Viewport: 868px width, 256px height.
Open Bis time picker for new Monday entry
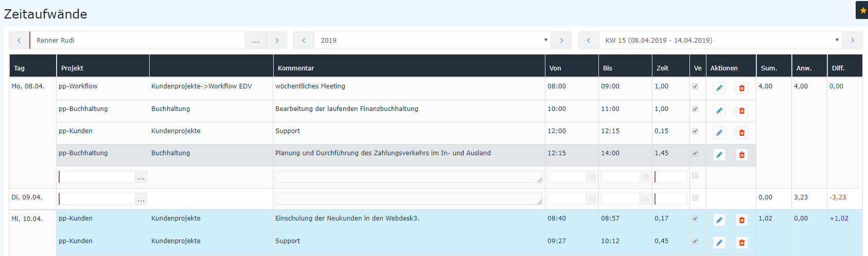tap(646, 177)
